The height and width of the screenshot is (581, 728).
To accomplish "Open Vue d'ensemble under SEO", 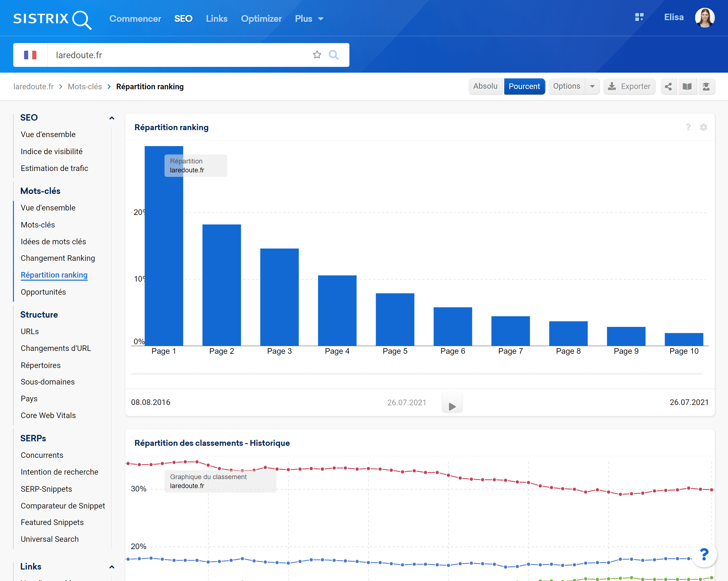I will point(48,134).
